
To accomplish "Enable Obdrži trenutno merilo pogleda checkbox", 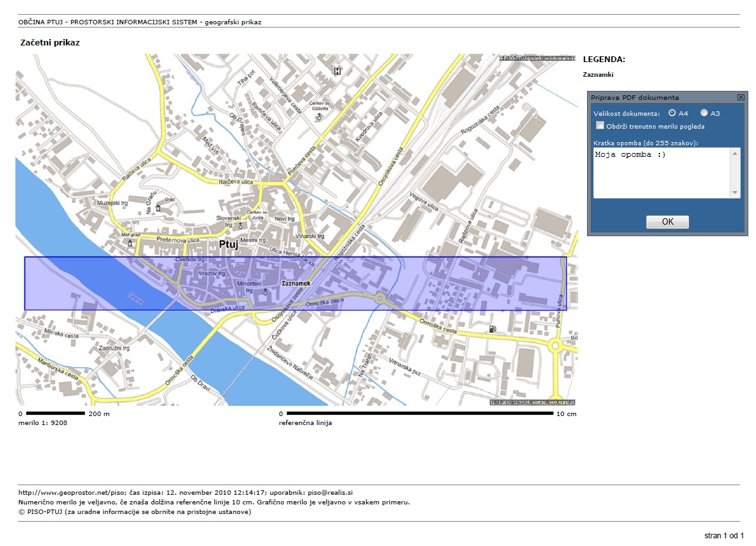I will point(600,125).
